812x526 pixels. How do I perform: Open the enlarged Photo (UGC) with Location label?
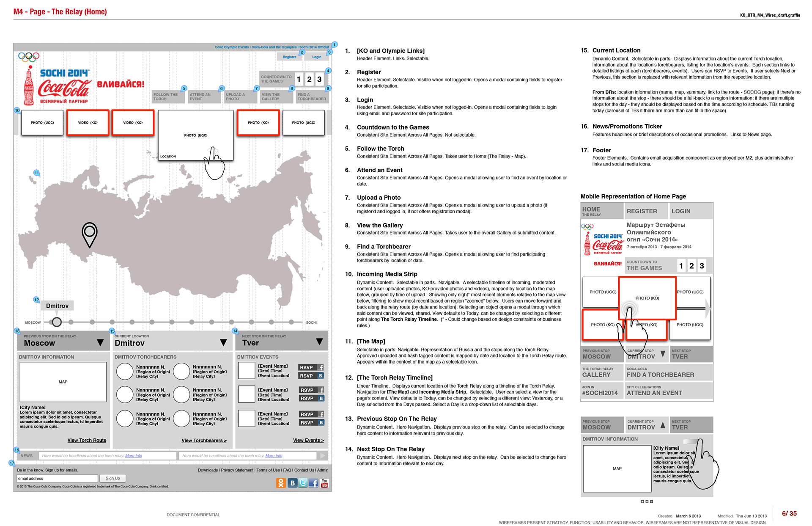195,135
